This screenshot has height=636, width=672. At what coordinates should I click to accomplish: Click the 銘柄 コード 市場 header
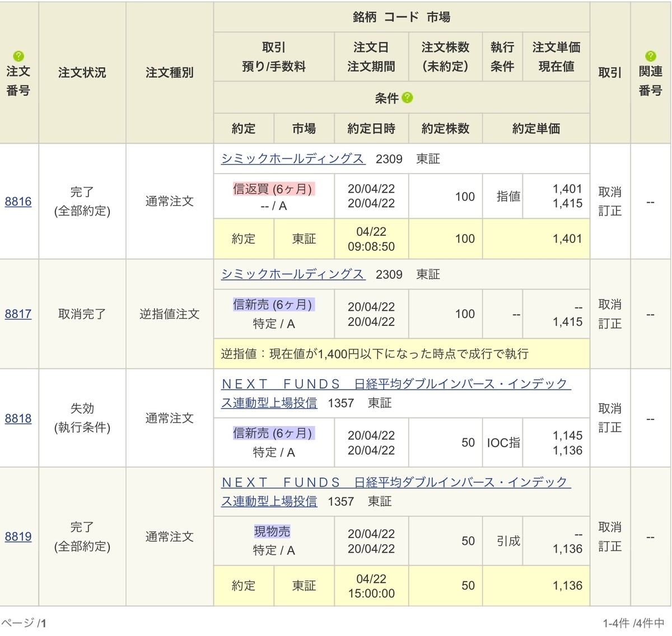point(402,17)
